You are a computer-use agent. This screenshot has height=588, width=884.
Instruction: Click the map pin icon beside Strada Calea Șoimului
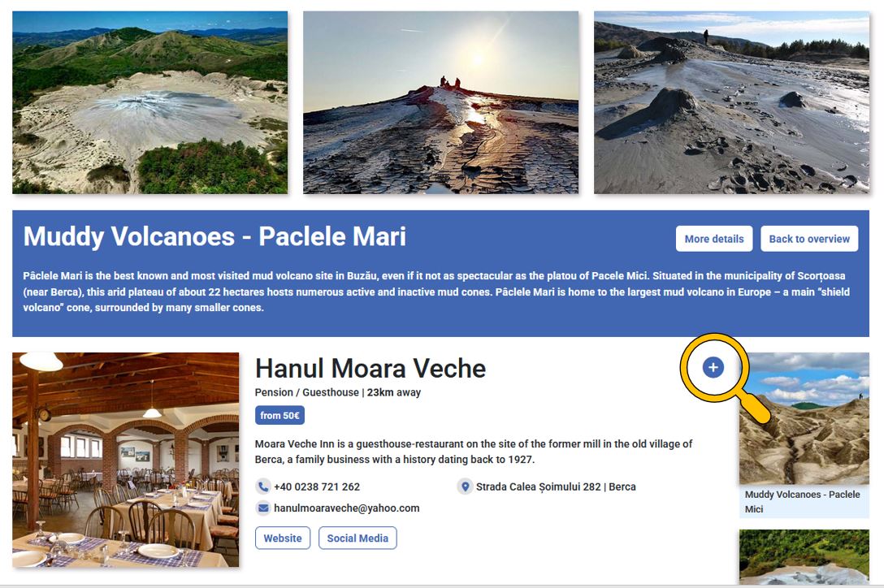click(465, 486)
